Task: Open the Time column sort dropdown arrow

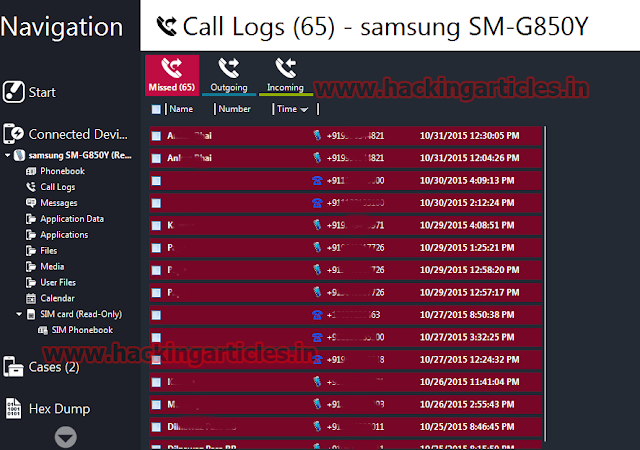Action: (x=304, y=109)
